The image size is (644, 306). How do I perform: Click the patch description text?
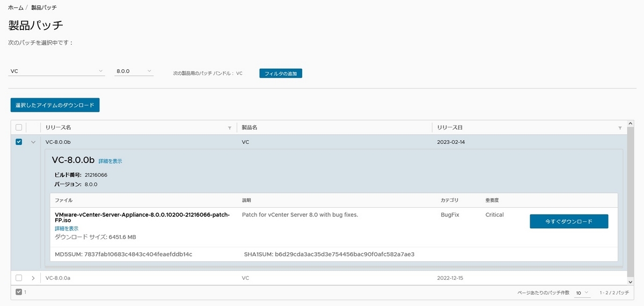click(x=300, y=215)
